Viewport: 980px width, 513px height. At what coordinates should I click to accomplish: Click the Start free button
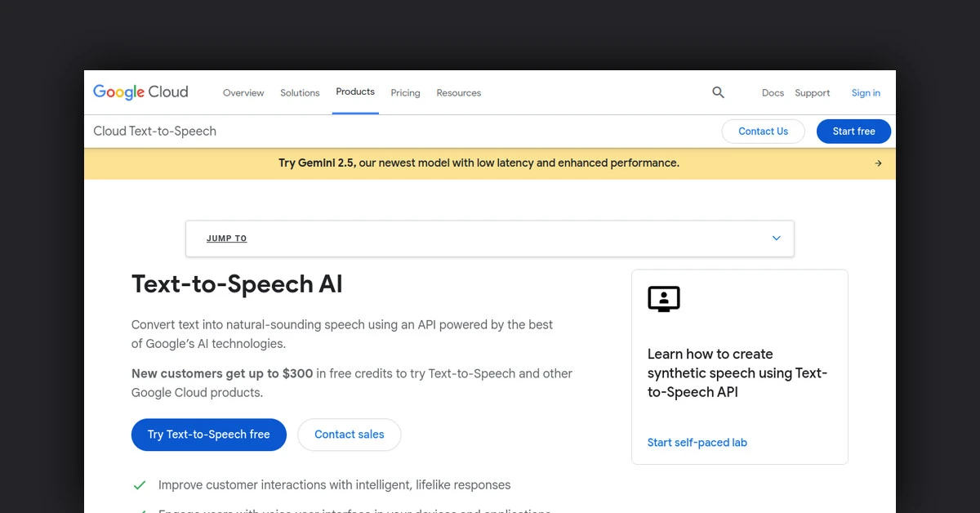pyautogui.click(x=853, y=131)
